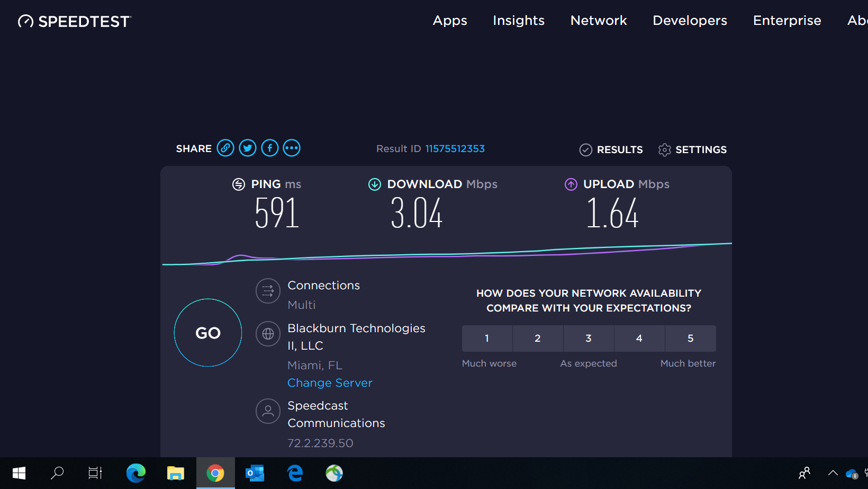The image size is (868, 489).
Task: Open the Insights menu
Action: click(x=519, y=21)
